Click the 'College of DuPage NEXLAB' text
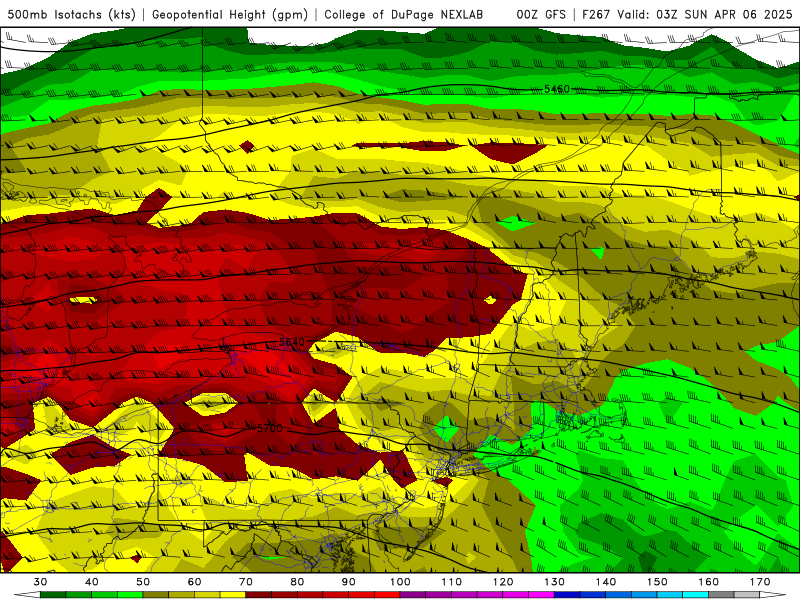 403,14
